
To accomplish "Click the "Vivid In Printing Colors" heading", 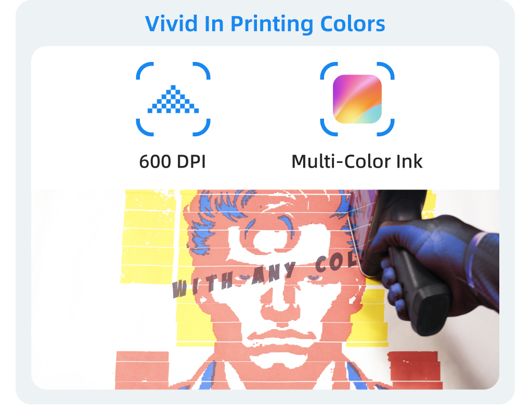I will [x=265, y=24].
